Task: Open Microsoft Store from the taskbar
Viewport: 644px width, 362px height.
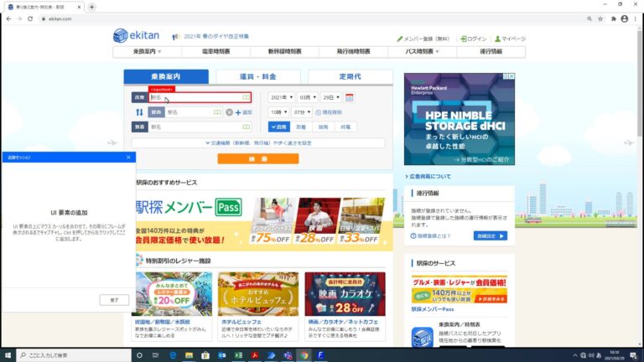Action: tap(205, 355)
